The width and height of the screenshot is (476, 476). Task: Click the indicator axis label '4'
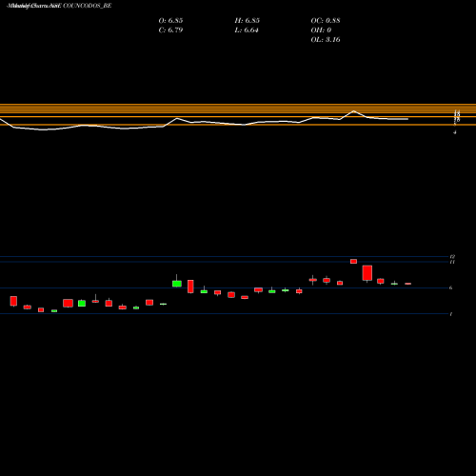click(x=455, y=132)
